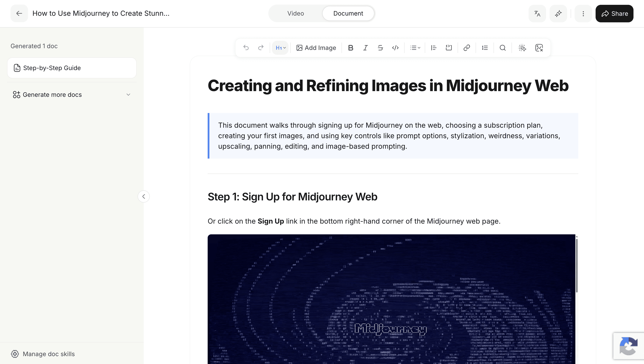Click the main heading 'Creating and Refining Images in Midjourney Web'
The height and width of the screenshot is (364, 644).
tap(388, 86)
